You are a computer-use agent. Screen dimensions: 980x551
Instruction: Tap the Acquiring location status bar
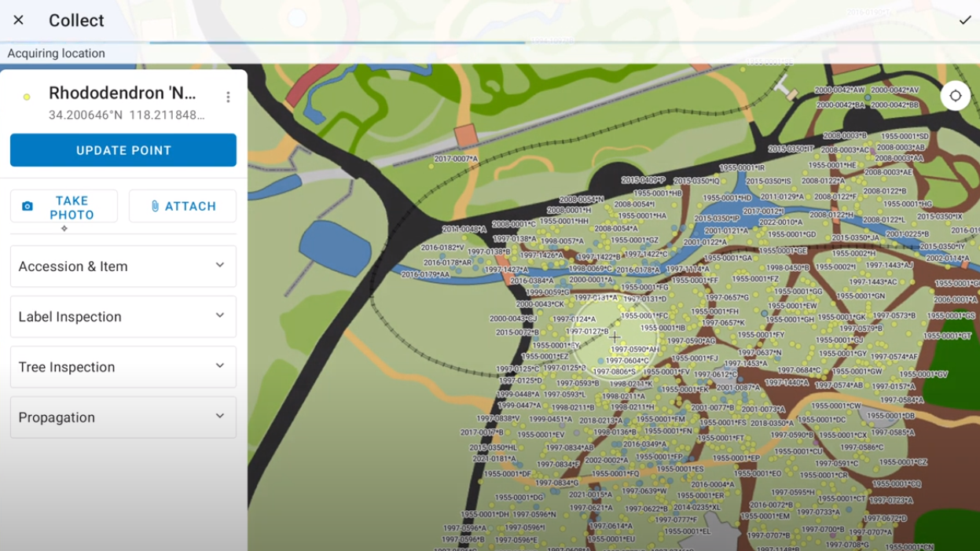point(57,53)
